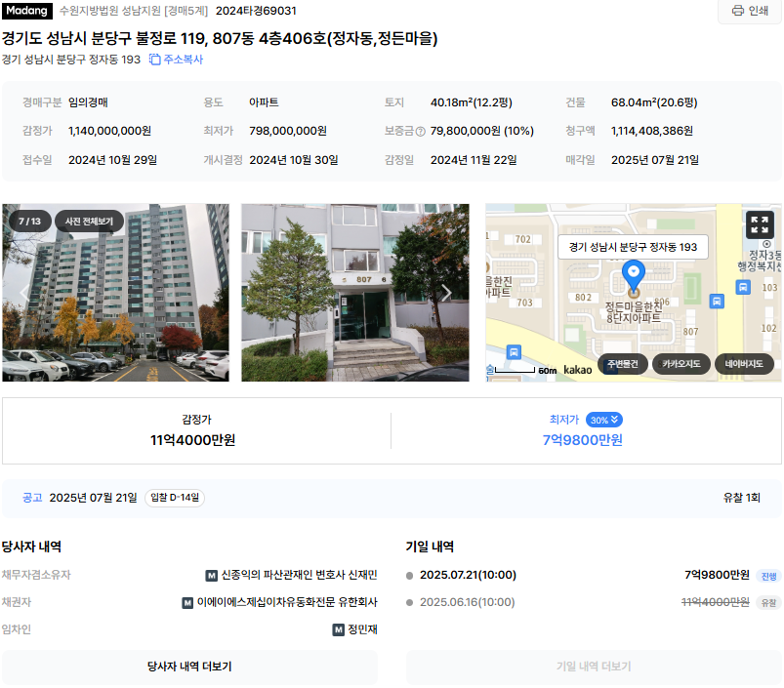Screen dimensions: 784x688
Task: Click 청구액 value 1,114,408,386원
Action: click(x=652, y=131)
